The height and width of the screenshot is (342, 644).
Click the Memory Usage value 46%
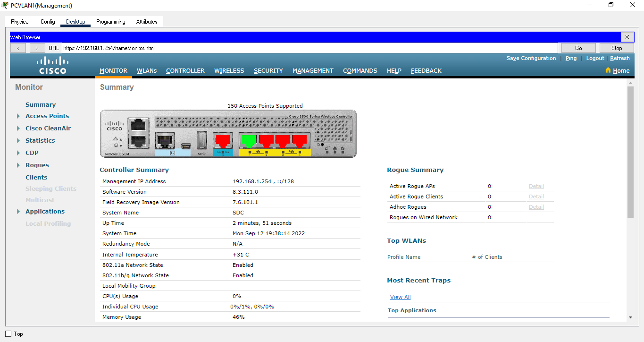coord(239,317)
